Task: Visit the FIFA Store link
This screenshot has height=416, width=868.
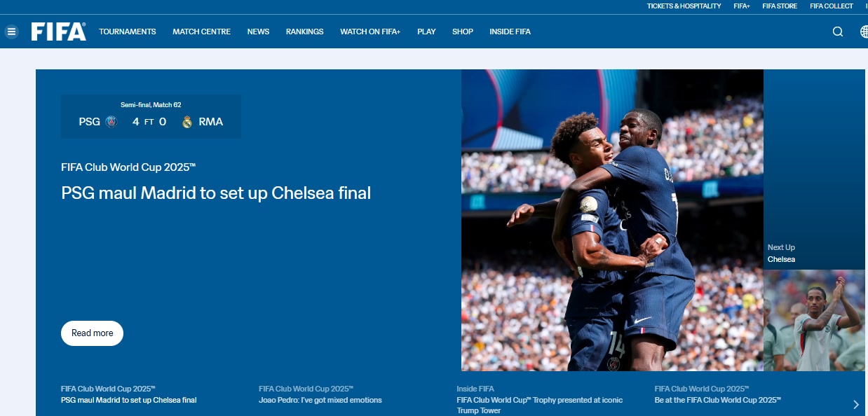Action: pos(780,6)
